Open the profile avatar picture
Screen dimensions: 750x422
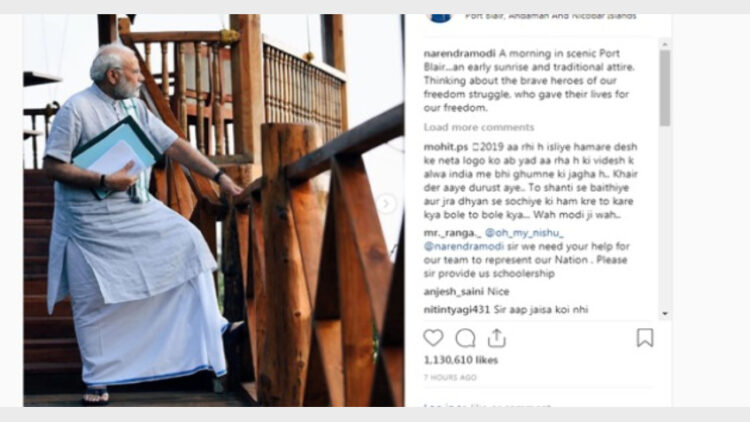coord(440,18)
